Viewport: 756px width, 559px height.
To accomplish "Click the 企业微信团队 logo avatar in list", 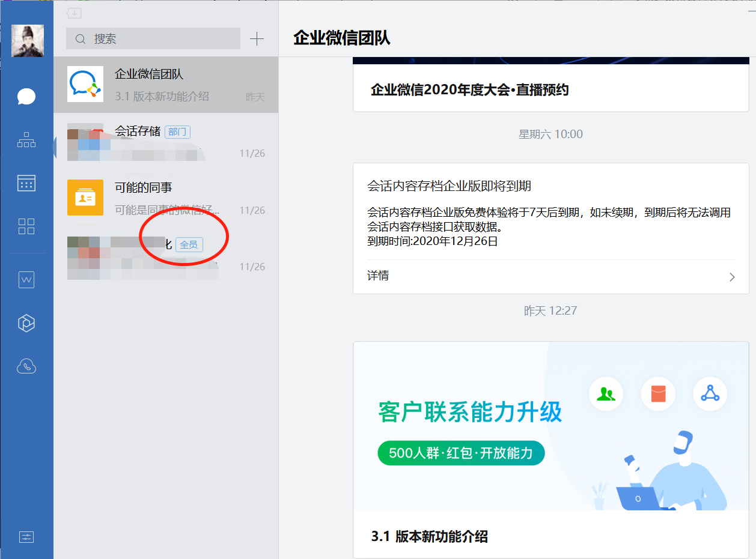I will [x=85, y=84].
